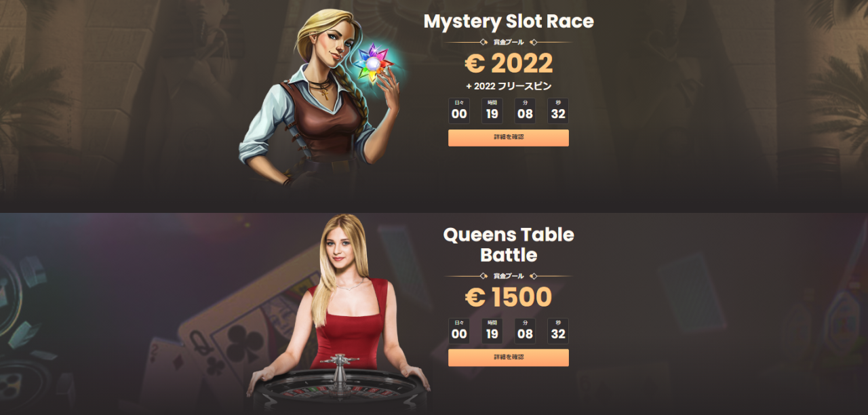Click the € 2022 prize amount
This screenshot has height=415, width=868.
tap(509, 64)
